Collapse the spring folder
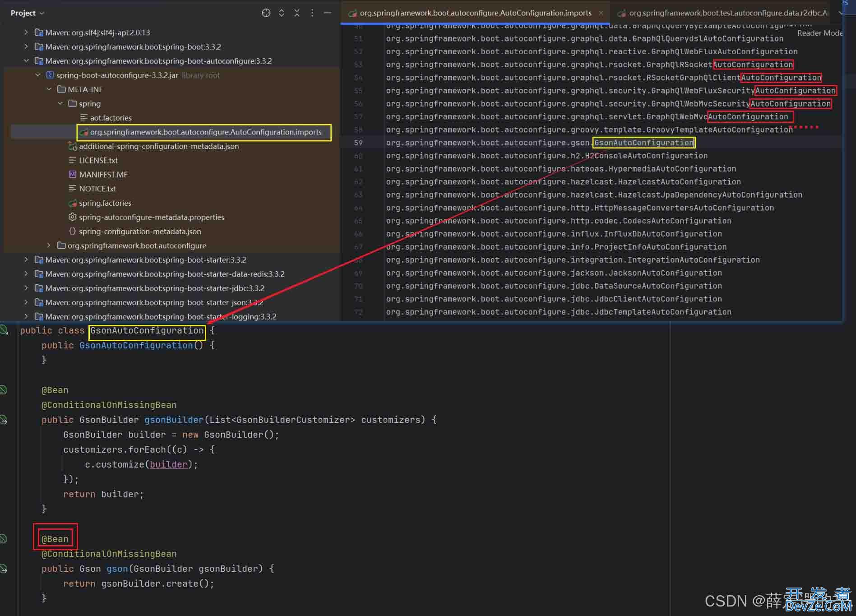 (x=60, y=103)
